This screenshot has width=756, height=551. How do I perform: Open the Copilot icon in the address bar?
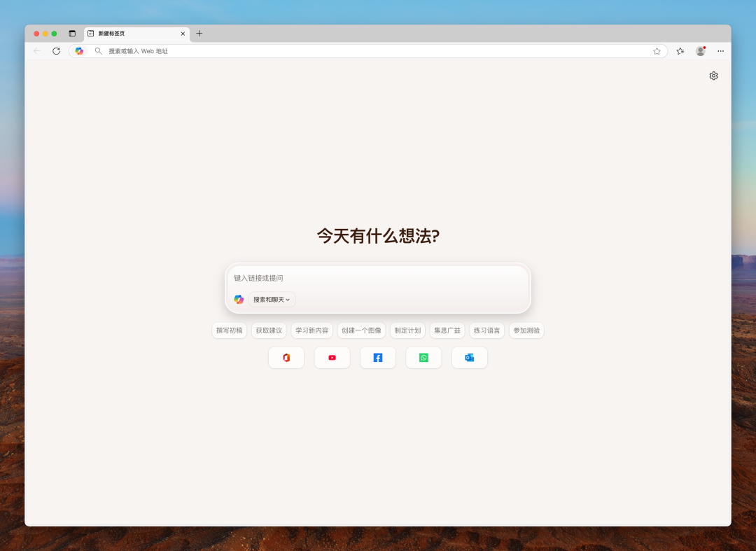click(x=79, y=50)
